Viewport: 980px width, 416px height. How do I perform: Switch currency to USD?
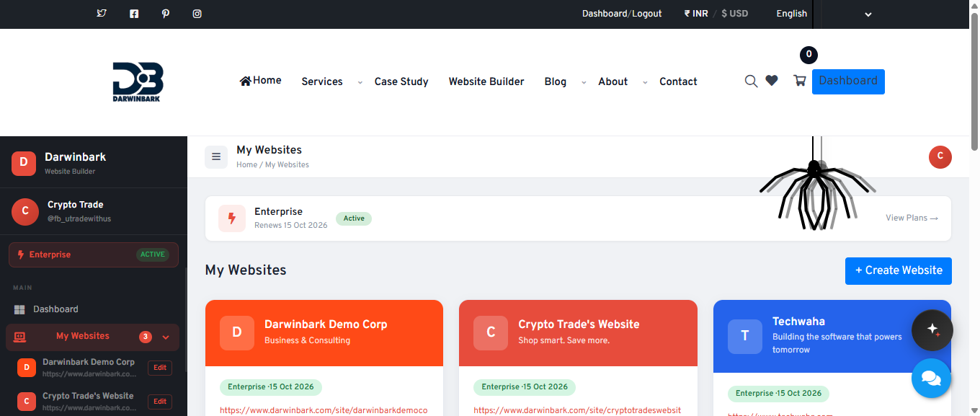coord(734,14)
